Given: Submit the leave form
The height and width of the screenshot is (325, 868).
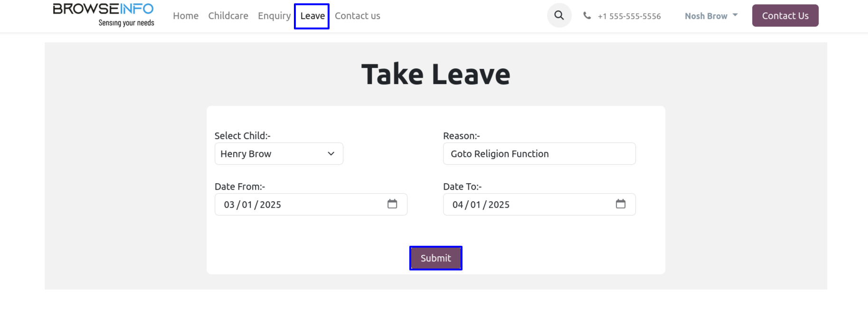Looking at the screenshot, I should [435, 258].
